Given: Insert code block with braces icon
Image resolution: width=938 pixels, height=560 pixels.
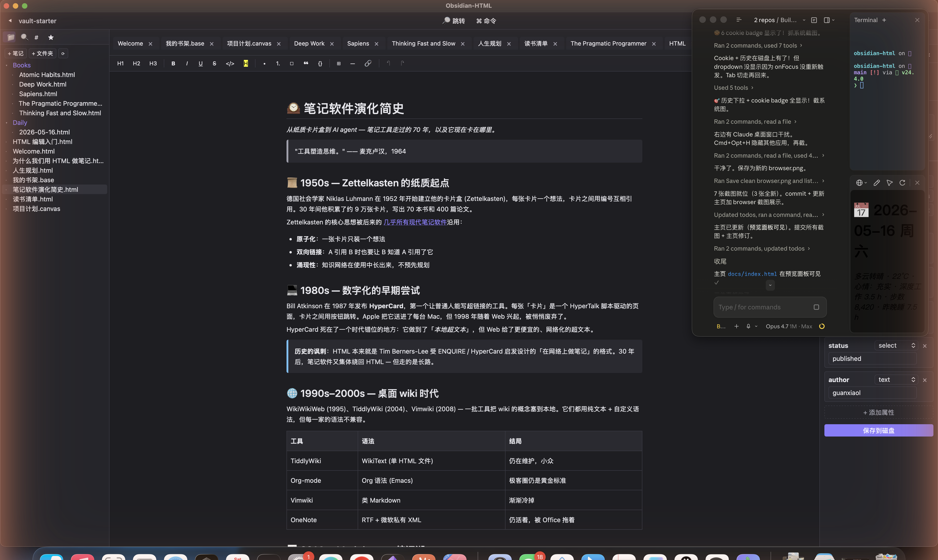Looking at the screenshot, I should pyautogui.click(x=320, y=63).
